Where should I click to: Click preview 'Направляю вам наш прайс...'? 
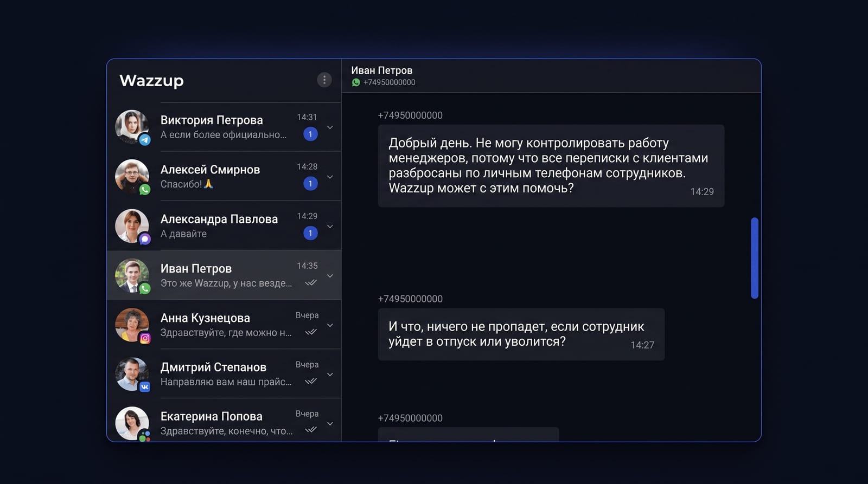point(226,382)
